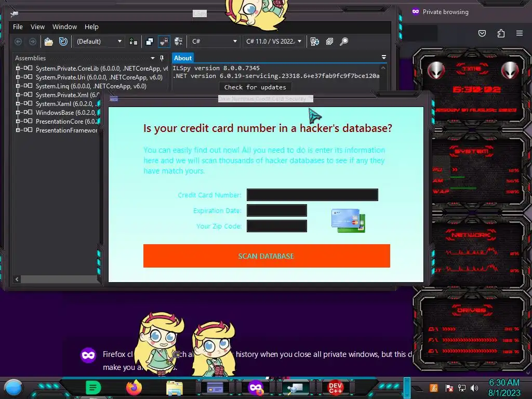Click Private browsing mask icon in Firefox
The width and height of the screenshot is (532, 399).
[416, 11]
